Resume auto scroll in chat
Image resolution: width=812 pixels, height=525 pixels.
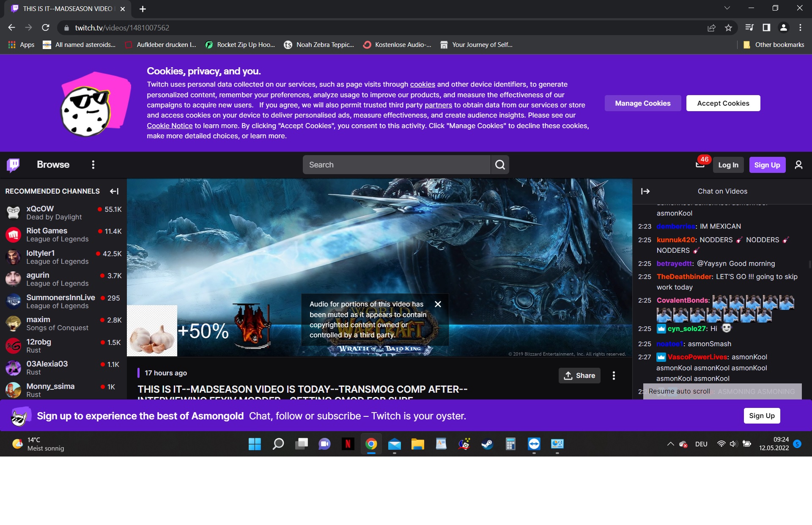tap(679, 391)
